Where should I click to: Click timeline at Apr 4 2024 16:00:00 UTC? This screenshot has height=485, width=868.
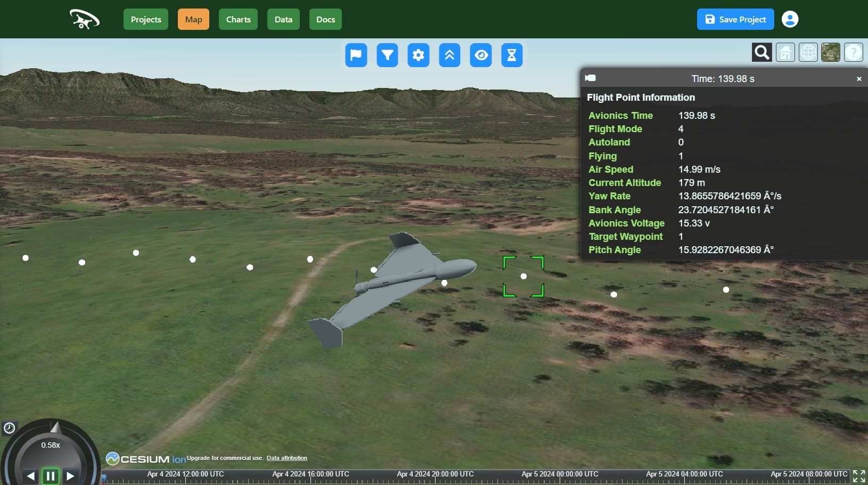[x=310, y=474]
